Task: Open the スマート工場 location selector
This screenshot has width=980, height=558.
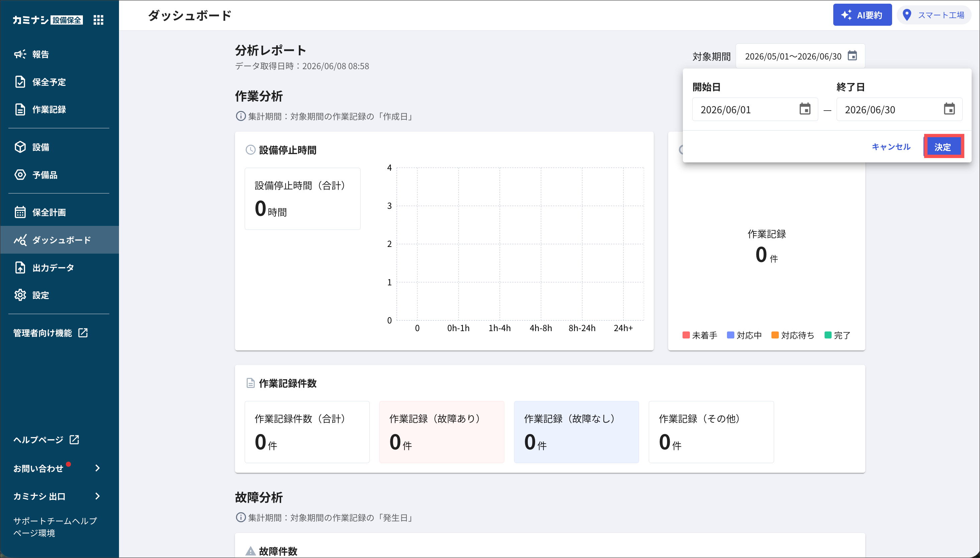Action: tap(934, 15)
